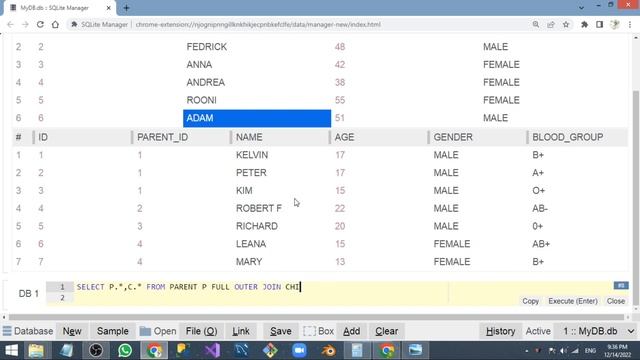
Task: Open OBS Studio from the taskbar
Action: pos(96,350)
